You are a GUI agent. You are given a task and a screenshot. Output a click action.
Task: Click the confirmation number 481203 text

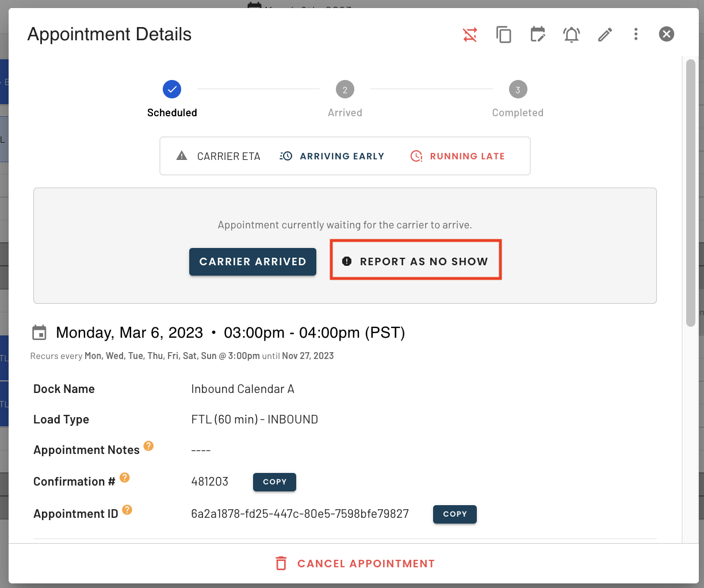pos(209,482)
